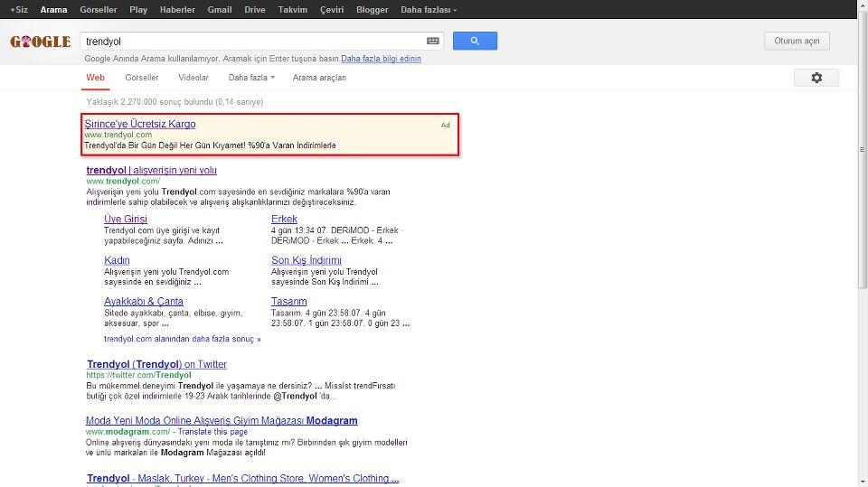
Task: Open Arama araçları search tools
Action: [319, 78]
